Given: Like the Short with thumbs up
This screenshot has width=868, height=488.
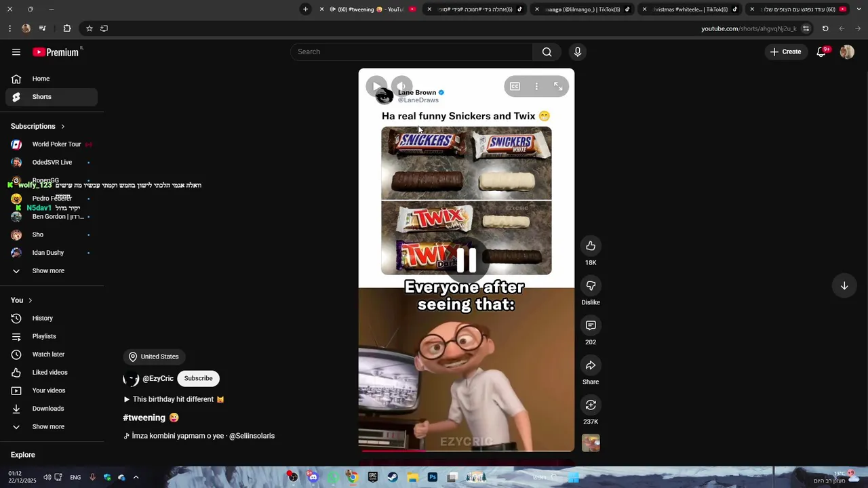Looking at the screenshot, I should pos(591,246).
